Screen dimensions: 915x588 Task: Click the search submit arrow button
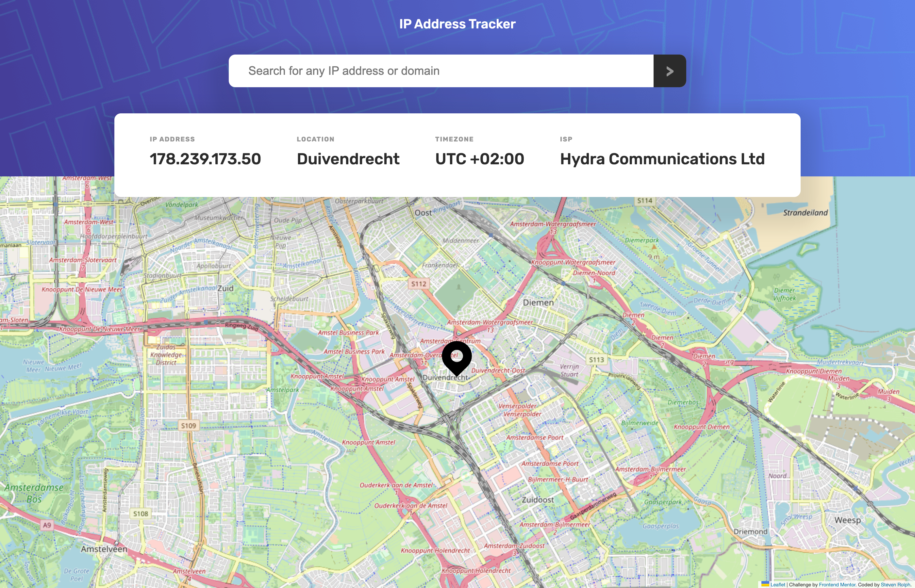670,71
